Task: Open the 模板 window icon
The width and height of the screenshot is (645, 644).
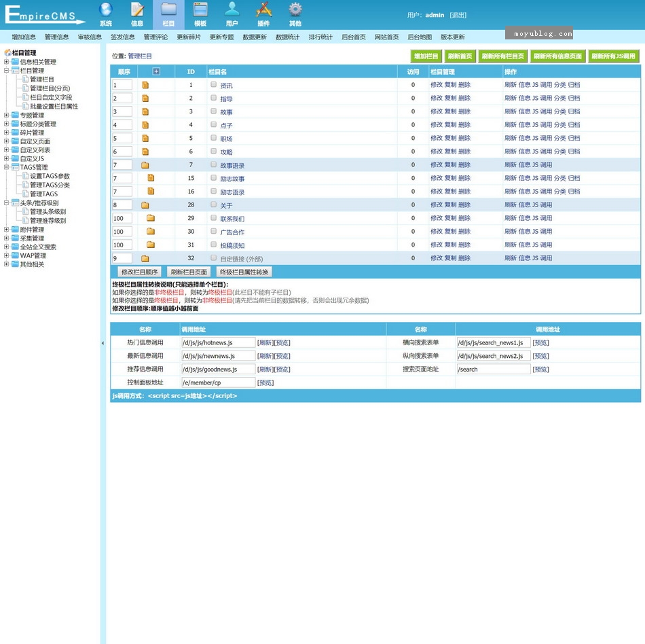Action: point(200,10)
